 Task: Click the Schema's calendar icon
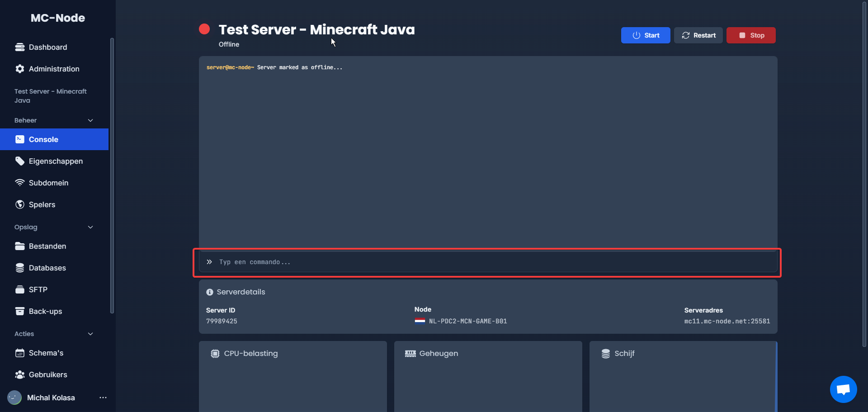pyautogui.click(x=20, y=353)
